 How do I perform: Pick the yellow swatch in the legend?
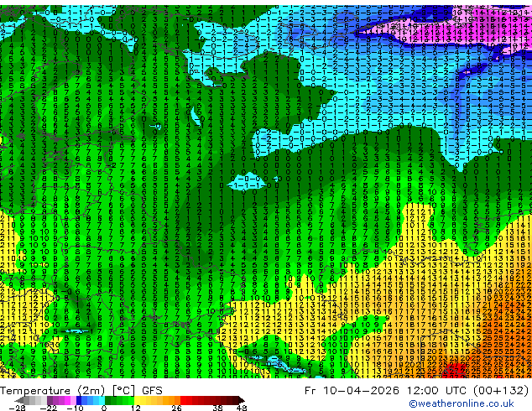137,400
